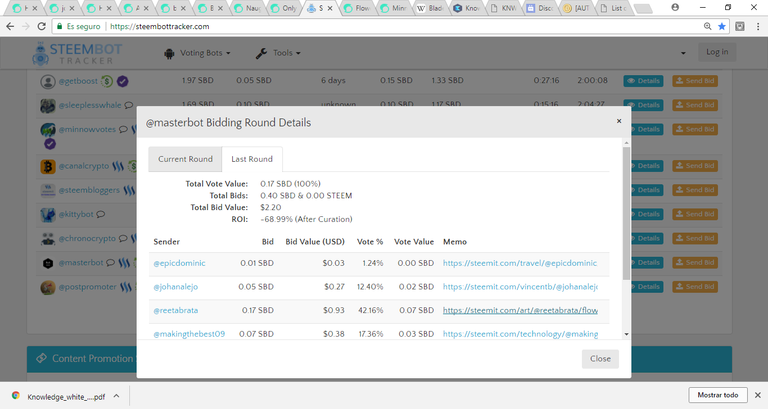
Task: Click modal scrollbar down arrow
Action: click(626, 335)
